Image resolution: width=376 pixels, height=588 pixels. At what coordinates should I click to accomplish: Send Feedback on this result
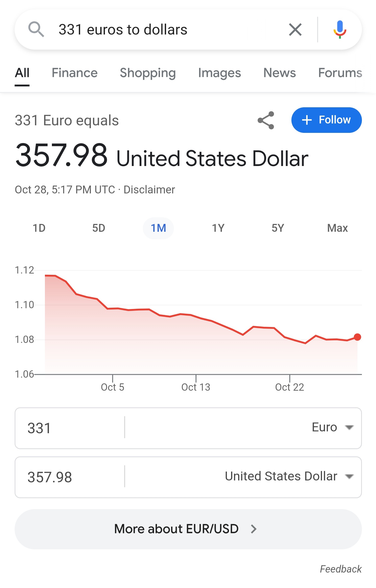click(x=341, y=569)
